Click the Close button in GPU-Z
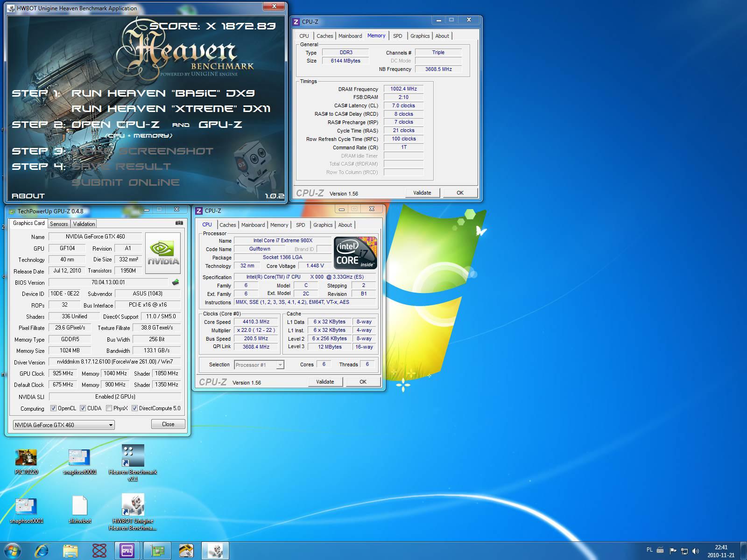747x560 pixels. [x=168, y=424]
